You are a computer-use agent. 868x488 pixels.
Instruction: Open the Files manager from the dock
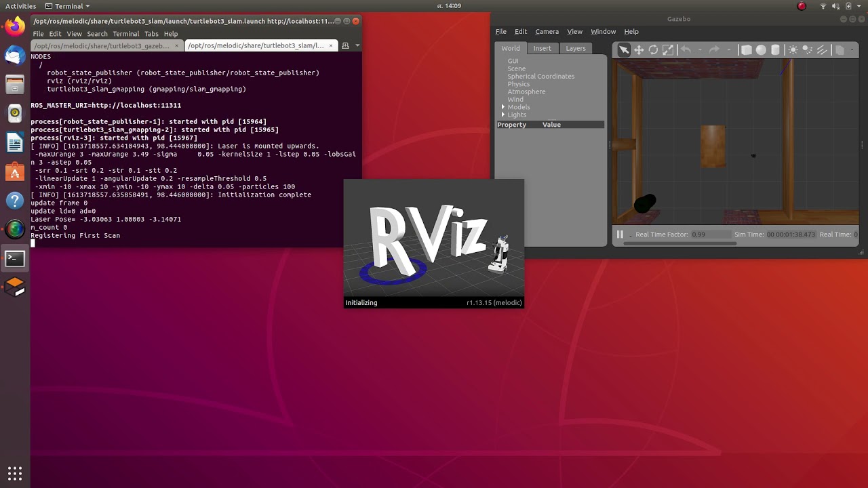point(15,85)
